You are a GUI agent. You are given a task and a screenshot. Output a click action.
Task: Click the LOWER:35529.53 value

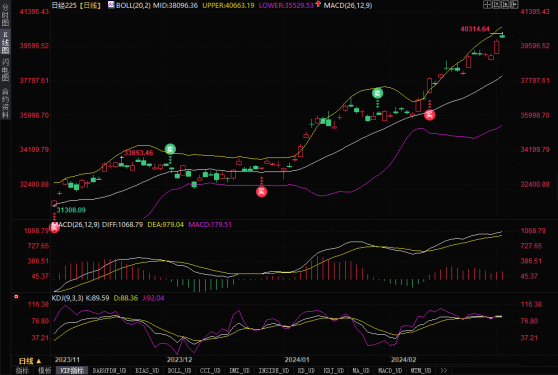point(286,5)
